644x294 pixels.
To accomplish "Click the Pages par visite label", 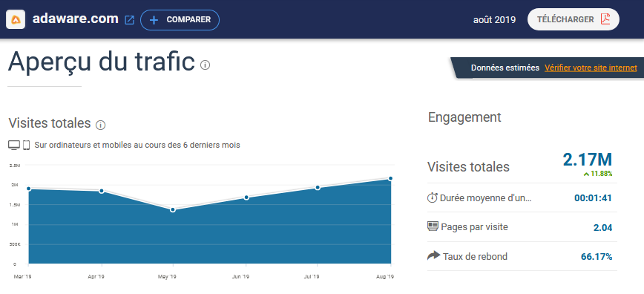I will (474, 226).
